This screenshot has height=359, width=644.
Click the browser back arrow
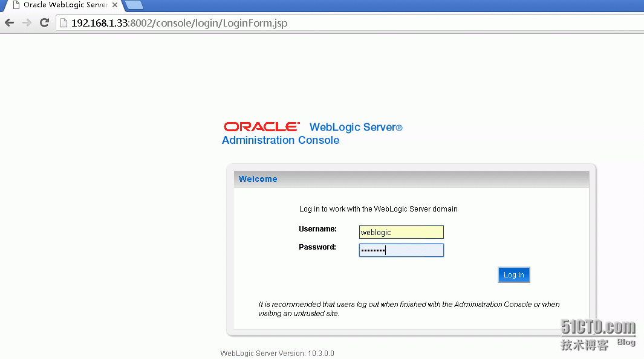point(10,23)
